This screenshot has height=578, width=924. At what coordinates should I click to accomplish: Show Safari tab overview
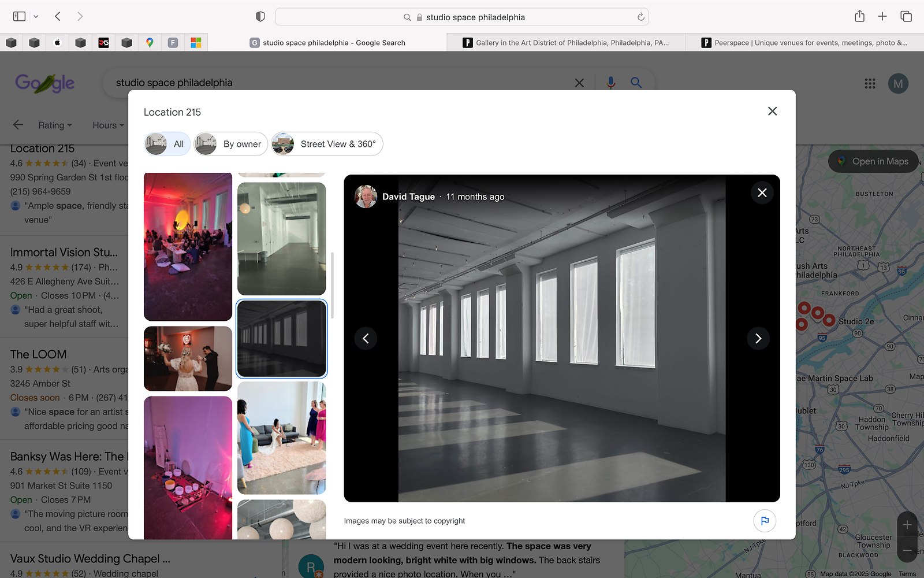tap(906, 17)
